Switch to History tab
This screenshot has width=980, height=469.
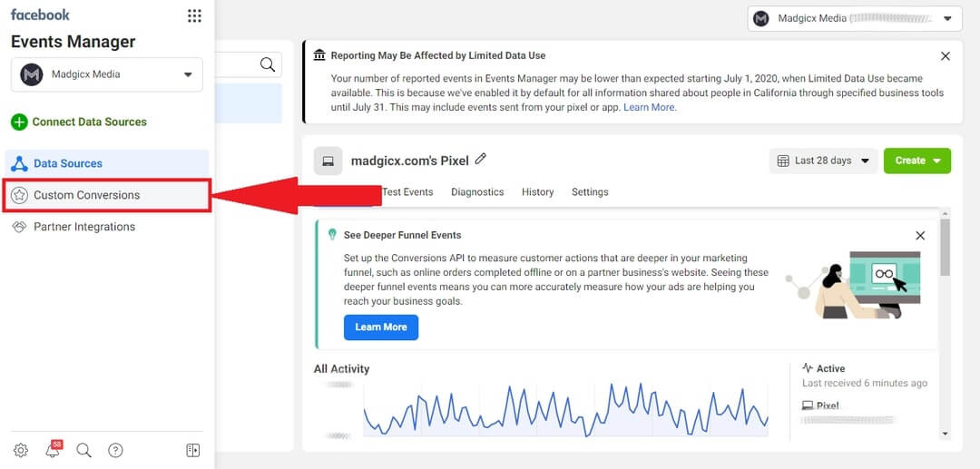[537, 192]
